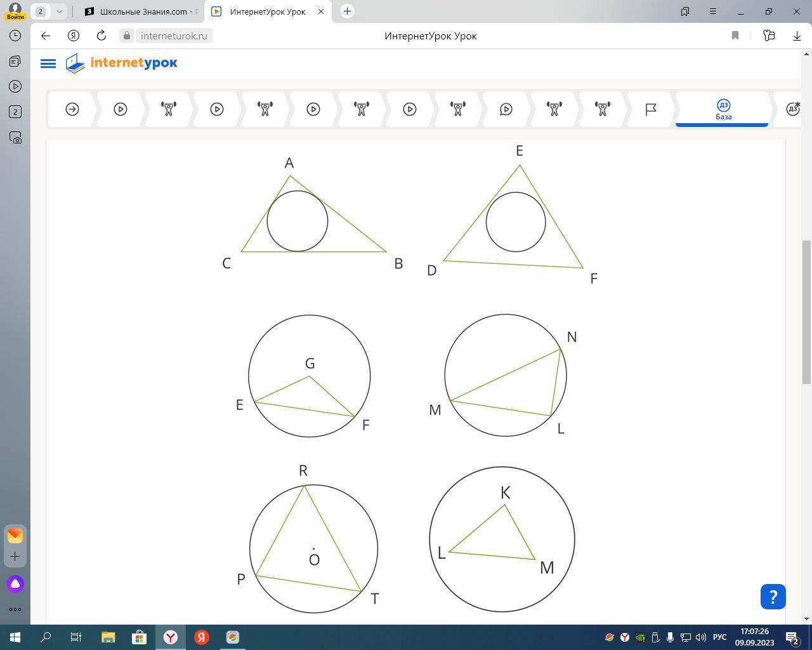Viewport: 812px width, 650px height.
Task: Click the plus add-service icon in sidebar
Action: (x=15, y=556)
